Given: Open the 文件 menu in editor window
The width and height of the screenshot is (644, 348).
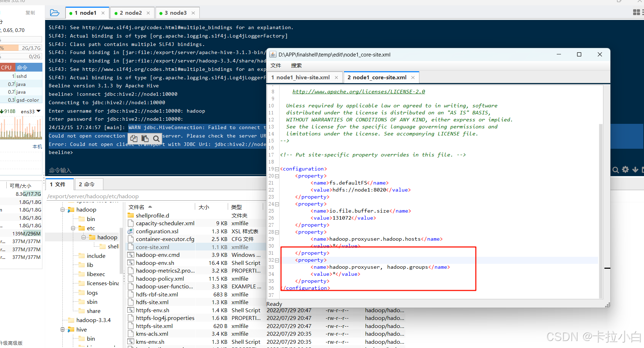Looking at the screenshot, I should pyautogui.click(x=276, y=66).
